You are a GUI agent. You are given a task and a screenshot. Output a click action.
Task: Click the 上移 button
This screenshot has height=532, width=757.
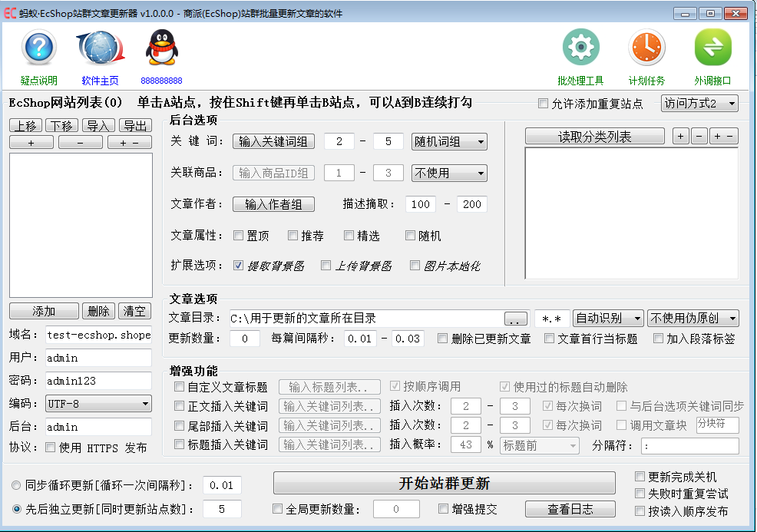tap(25, 126)
